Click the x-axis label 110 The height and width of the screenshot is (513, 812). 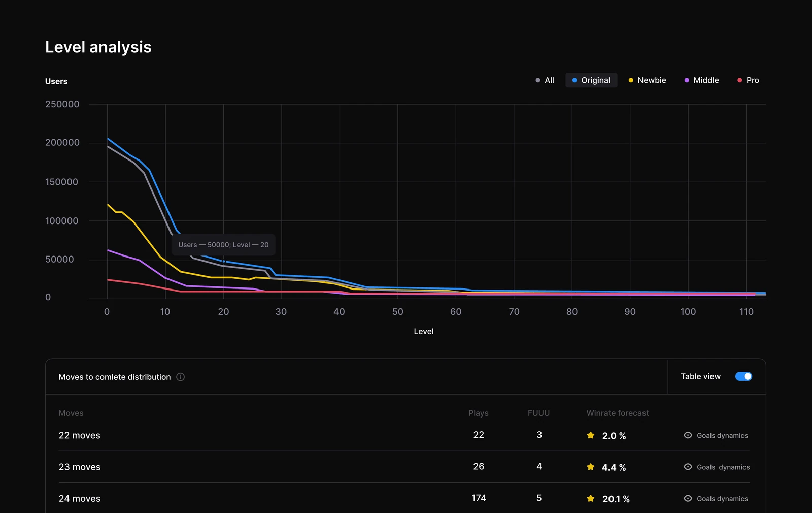(746, 311)
